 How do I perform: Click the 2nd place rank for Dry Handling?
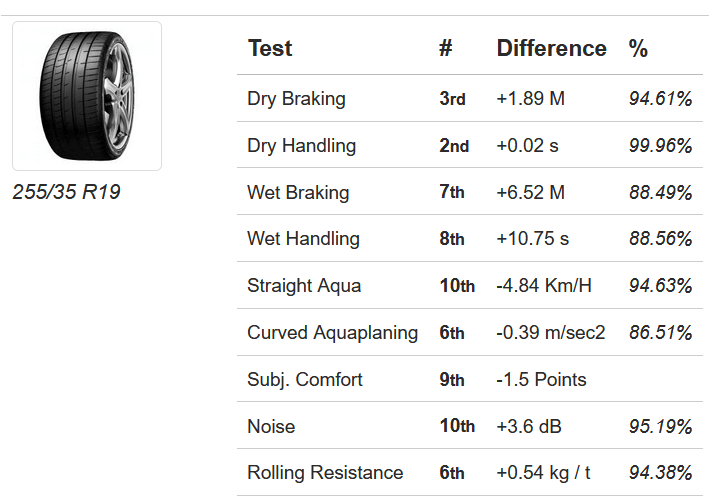454,146
